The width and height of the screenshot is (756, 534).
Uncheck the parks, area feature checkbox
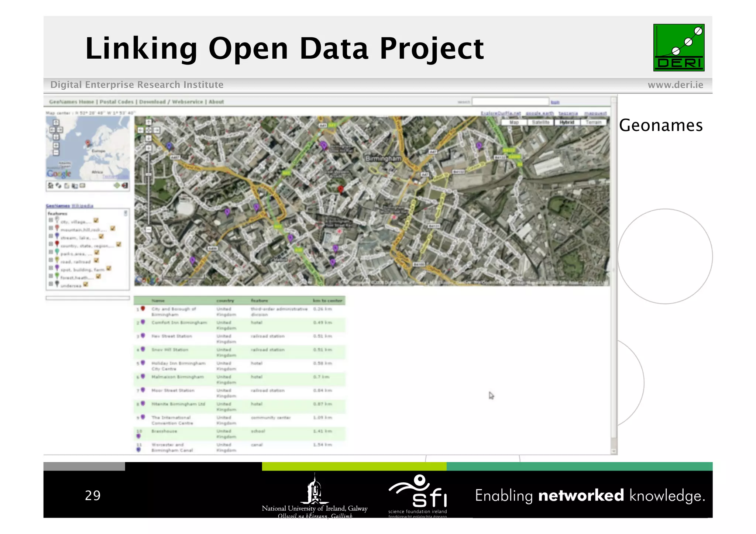point(97,252)
